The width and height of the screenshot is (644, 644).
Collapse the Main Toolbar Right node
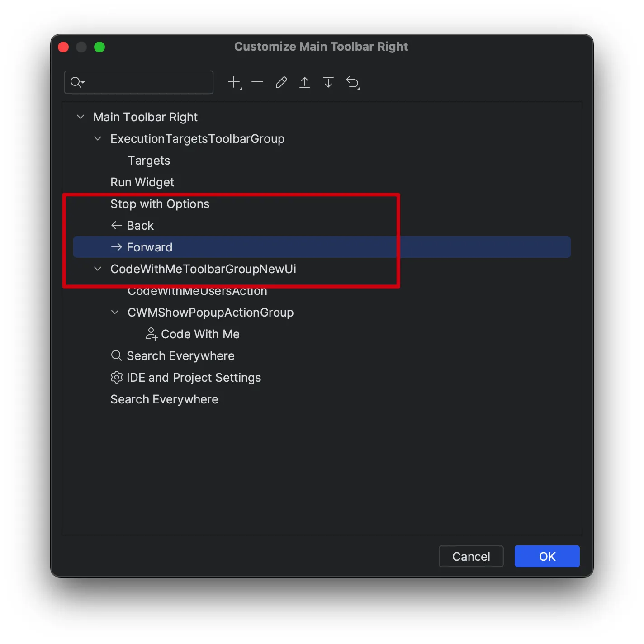(x=80, y=117)
